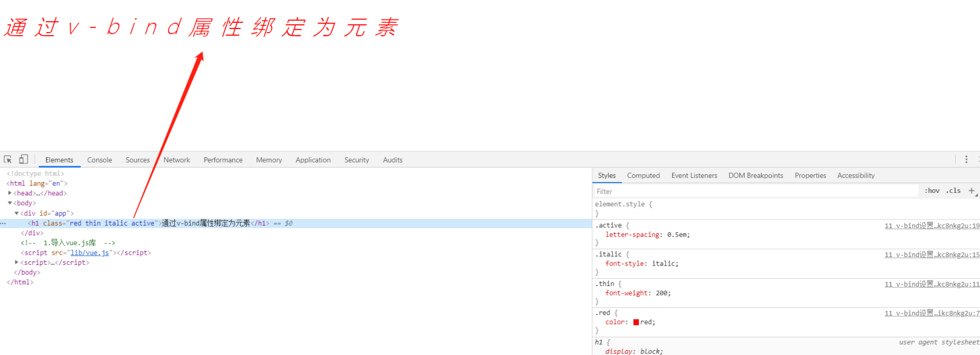Open the DevTools three-dot customize menu

pyautogui.click(x=966, y=160)
